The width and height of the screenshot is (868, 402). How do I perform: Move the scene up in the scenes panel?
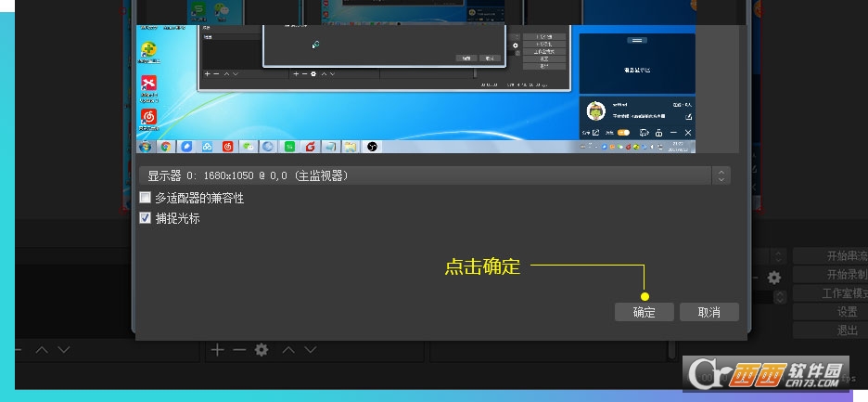(x=42, y=350)
